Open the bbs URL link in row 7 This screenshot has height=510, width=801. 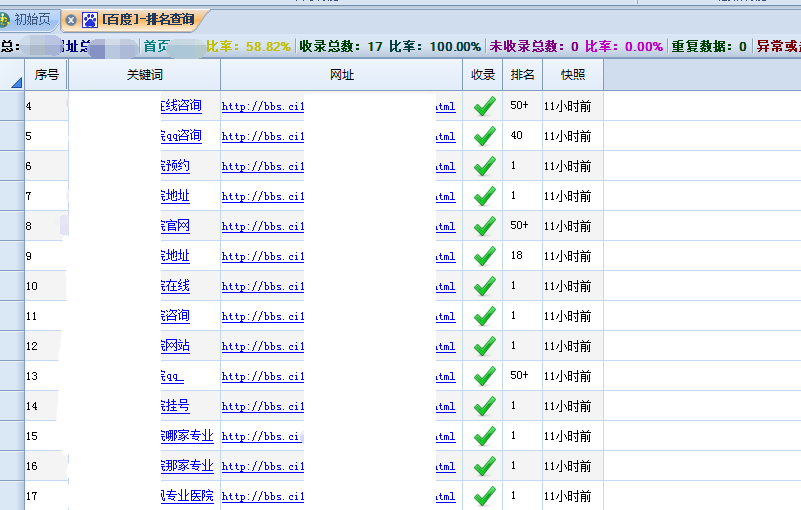pos(263,197)
